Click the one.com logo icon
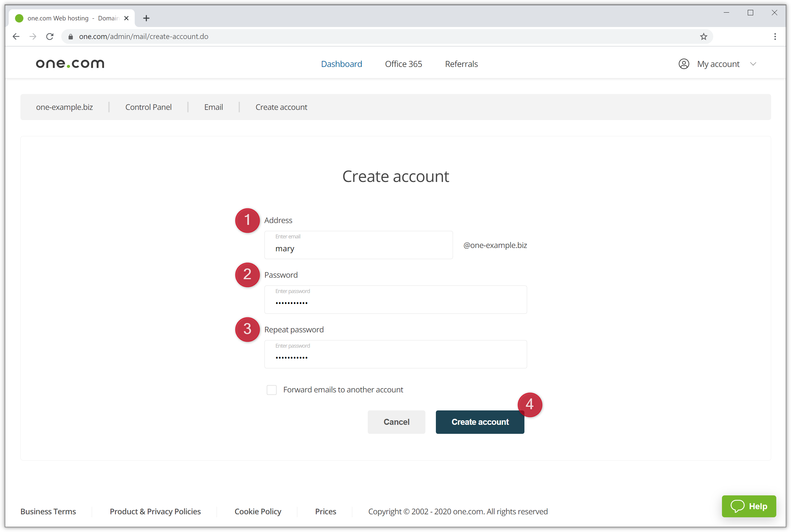The image size is (791, 532). point(69,63)
